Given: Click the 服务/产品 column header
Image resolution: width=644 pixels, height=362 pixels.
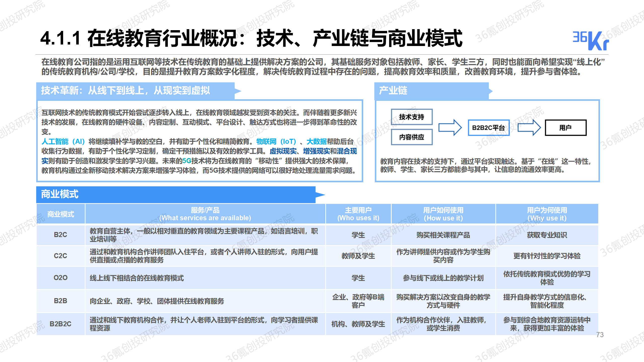Looking at the screenshot, I should tap(205, 214).
